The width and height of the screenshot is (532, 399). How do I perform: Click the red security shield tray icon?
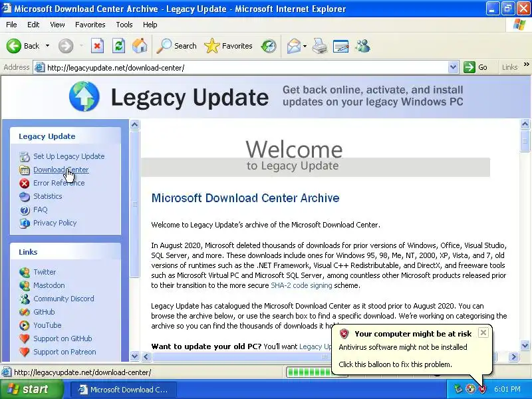[483, 389]
